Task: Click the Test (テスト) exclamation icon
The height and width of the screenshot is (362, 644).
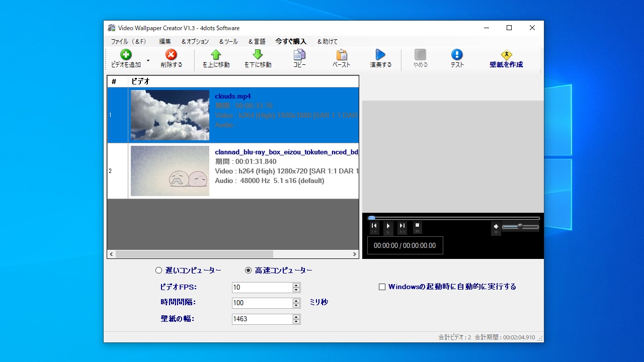Action: 457,54
